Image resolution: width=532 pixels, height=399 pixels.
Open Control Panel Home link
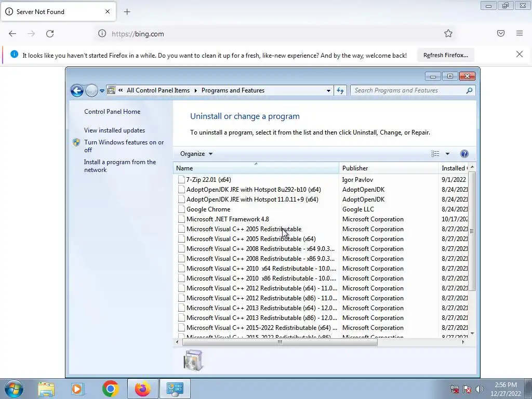[112, 112]
